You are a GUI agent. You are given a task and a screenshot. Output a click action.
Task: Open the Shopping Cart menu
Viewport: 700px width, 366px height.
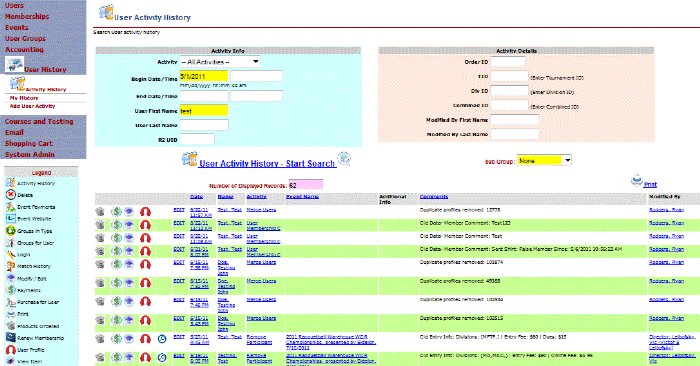tap(29, 143)
